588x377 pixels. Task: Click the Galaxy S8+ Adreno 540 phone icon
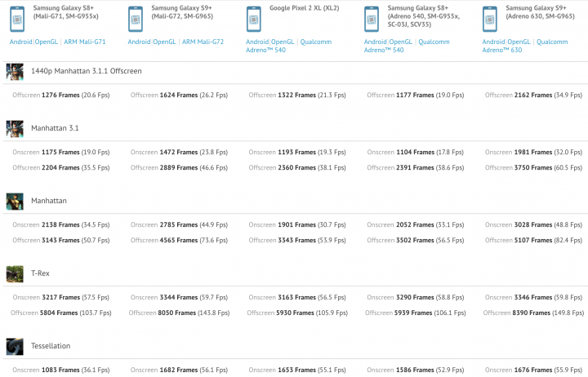372,19
